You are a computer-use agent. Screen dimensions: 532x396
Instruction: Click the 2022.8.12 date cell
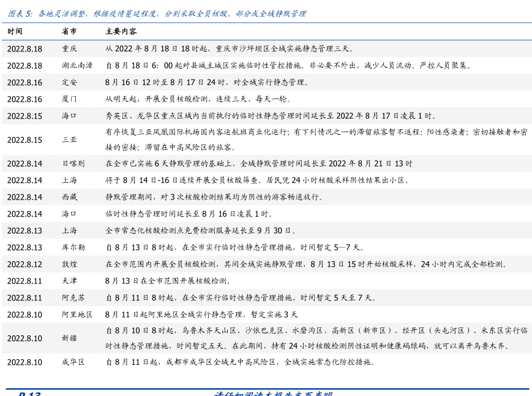point(24,264)
